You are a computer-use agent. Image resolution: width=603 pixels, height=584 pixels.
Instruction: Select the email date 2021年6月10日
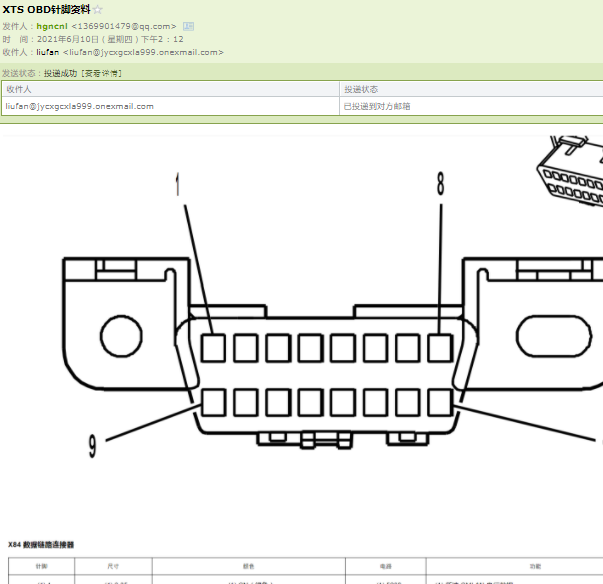68,39
